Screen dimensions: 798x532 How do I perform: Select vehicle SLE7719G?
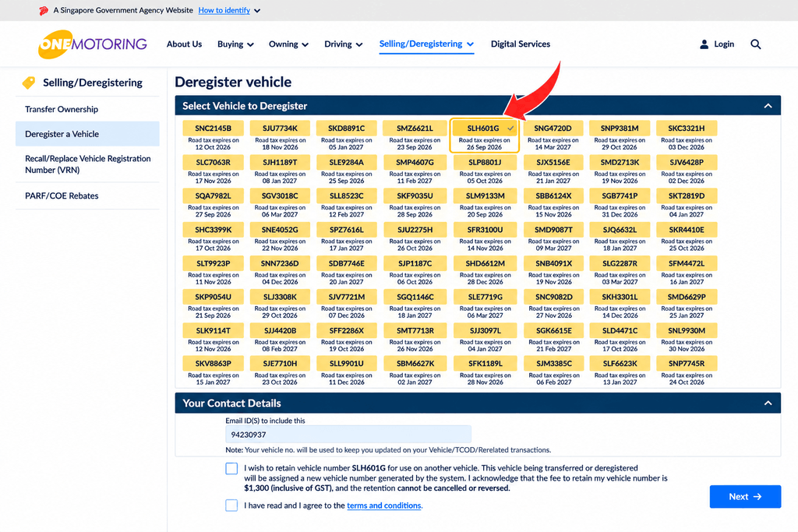[x=485, y=297]
